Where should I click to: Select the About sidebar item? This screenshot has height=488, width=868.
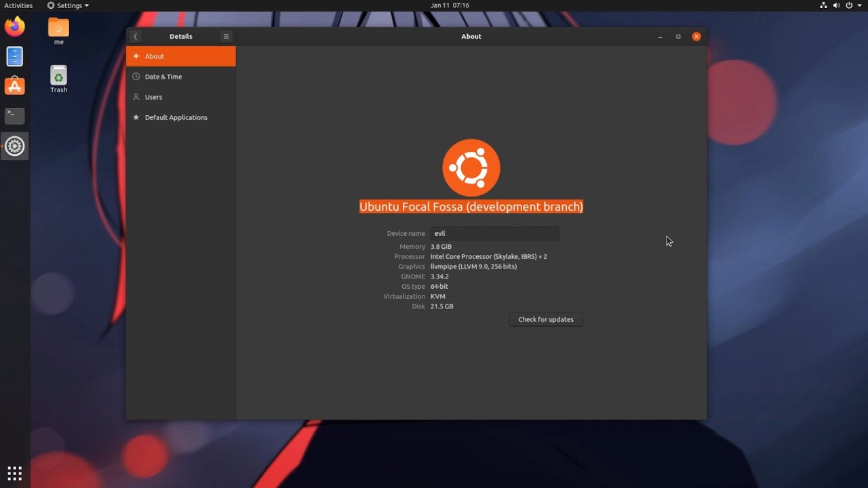click(181, 56)
